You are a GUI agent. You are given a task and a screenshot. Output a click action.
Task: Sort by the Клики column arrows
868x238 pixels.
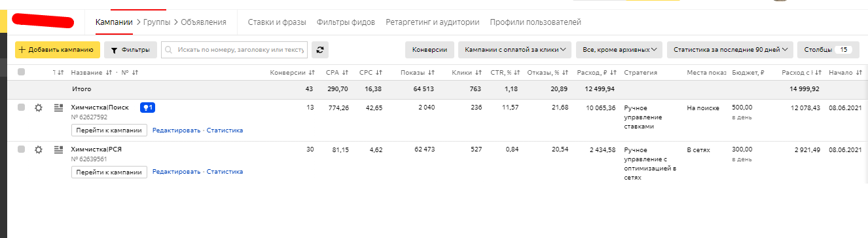(x=479, y=72)
